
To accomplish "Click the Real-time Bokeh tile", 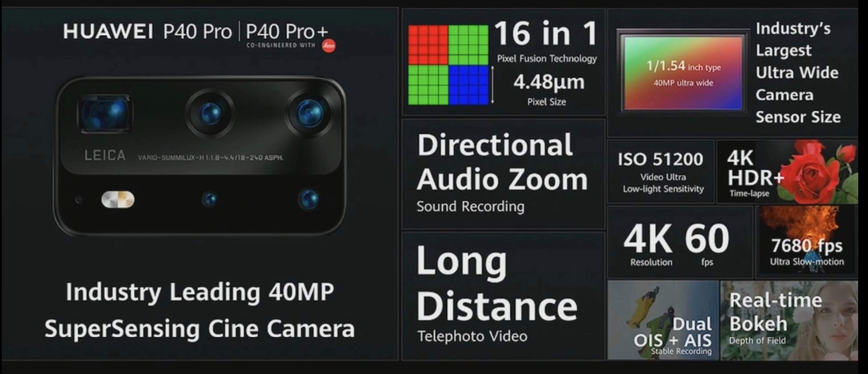I will [x=789, y=320].
